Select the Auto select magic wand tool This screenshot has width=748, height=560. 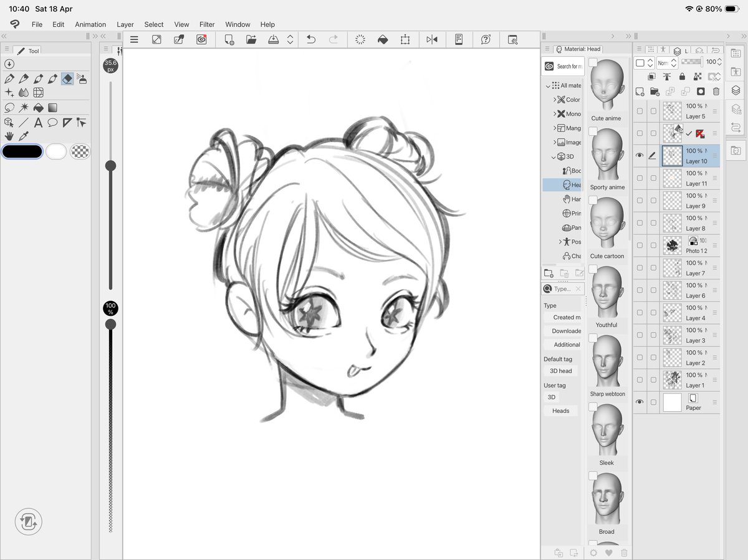coord(24,108)
